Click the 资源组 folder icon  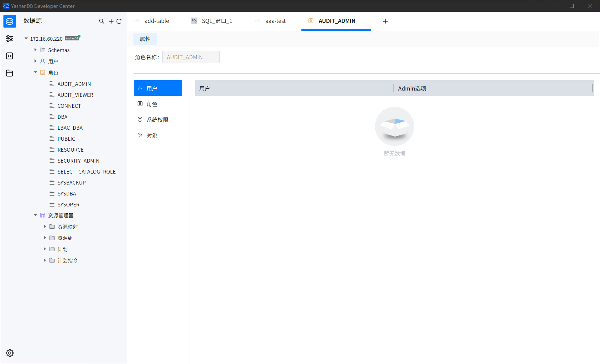tap(52, 238)
